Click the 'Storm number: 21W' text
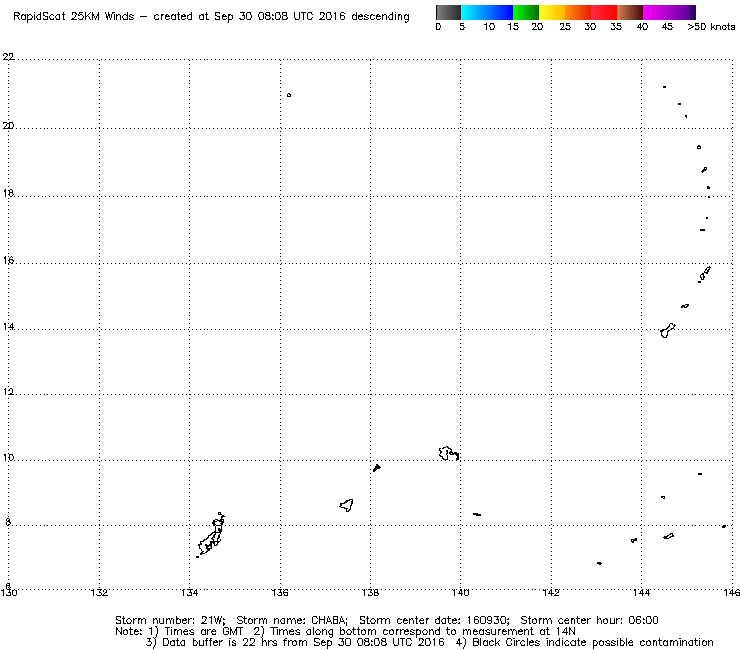Image resolution: width=740 pixels, height=650 pixels. 169,620
